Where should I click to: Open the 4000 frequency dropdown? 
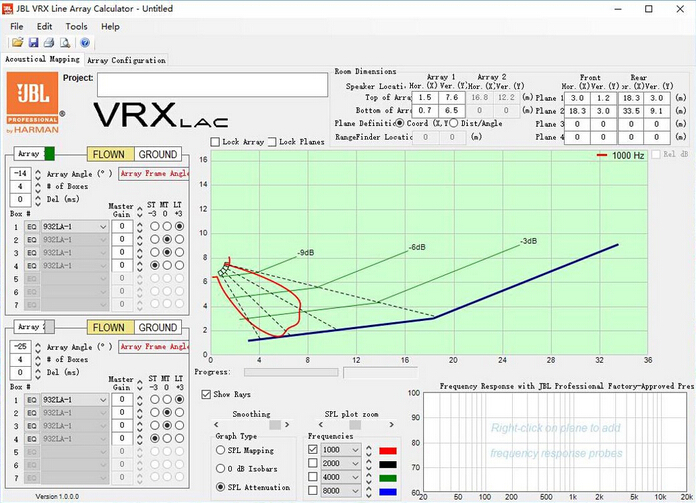pos(341,477)
